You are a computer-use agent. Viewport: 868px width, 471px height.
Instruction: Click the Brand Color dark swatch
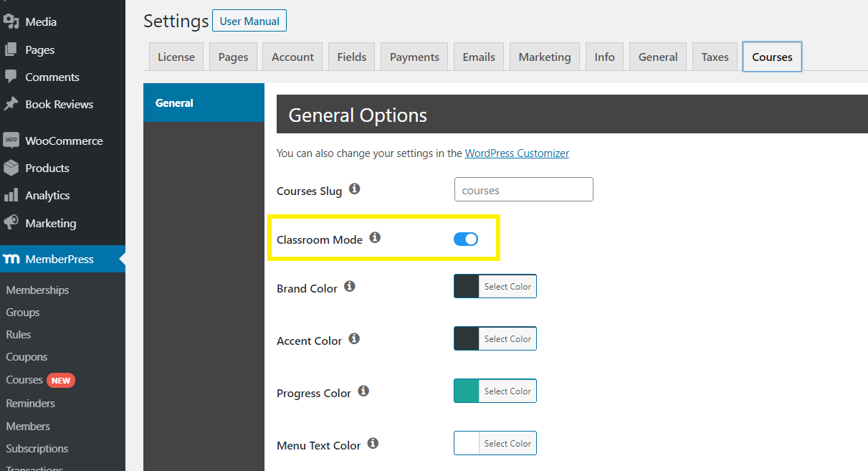(x=467, y=286)
